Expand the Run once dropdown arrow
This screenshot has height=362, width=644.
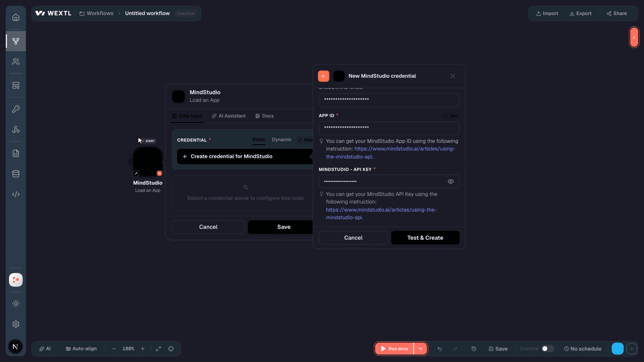(x=421, y=348)
